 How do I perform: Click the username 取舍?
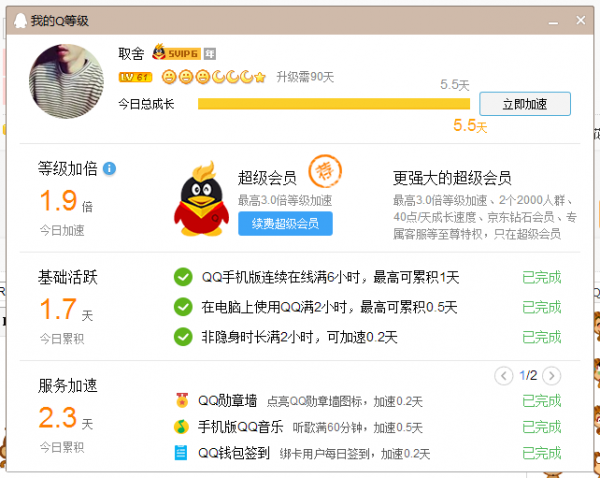[x=131, y=54]
